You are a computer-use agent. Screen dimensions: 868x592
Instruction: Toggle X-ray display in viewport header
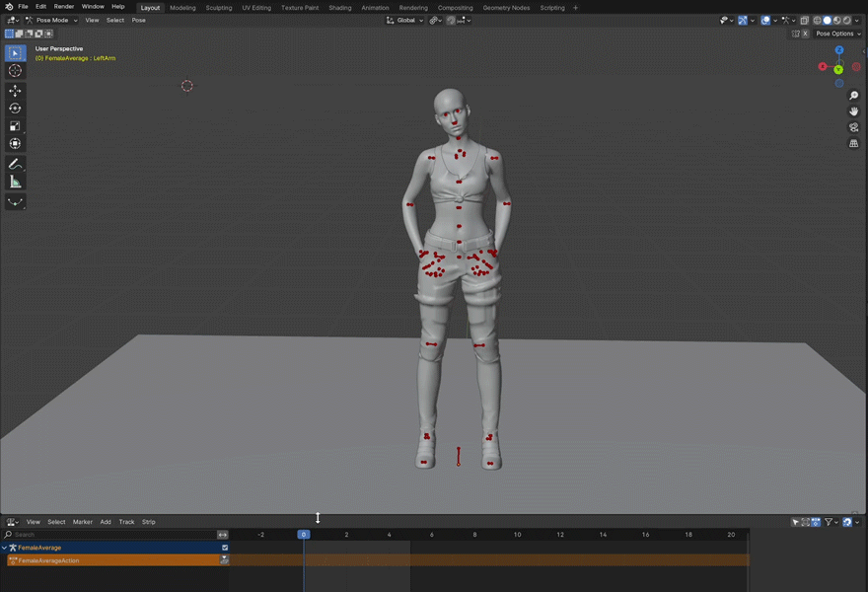(x=805, y=20)
